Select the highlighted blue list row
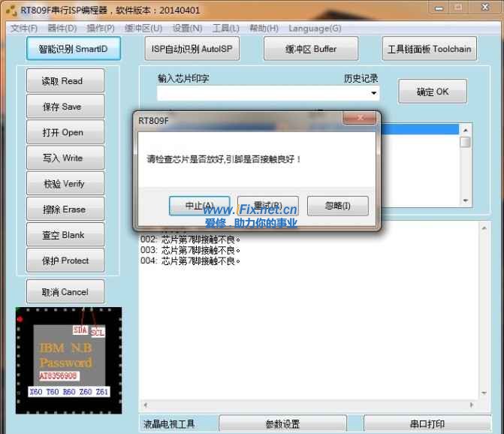 (419, 129)
